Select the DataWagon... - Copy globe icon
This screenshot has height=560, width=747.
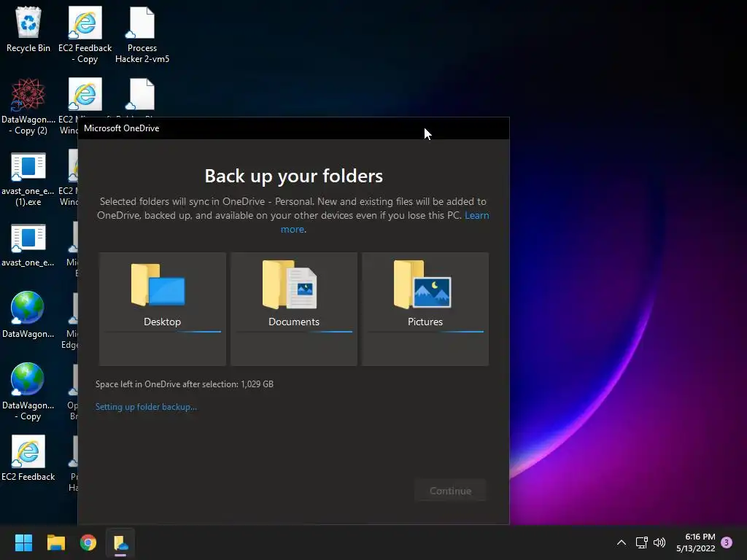click(28, 392)
